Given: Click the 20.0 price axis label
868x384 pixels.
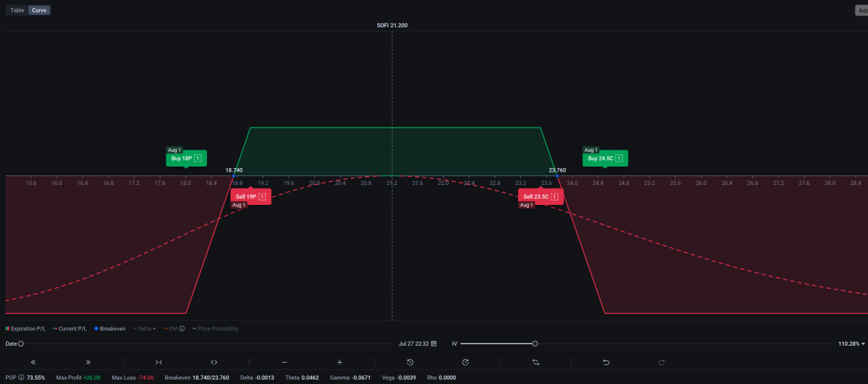Looking at the screenshot, I should coord(315,183).
